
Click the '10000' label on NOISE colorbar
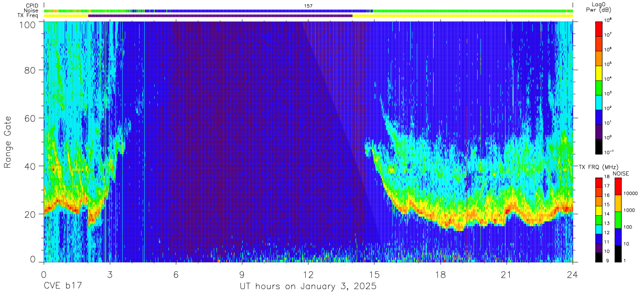point(631,193)
